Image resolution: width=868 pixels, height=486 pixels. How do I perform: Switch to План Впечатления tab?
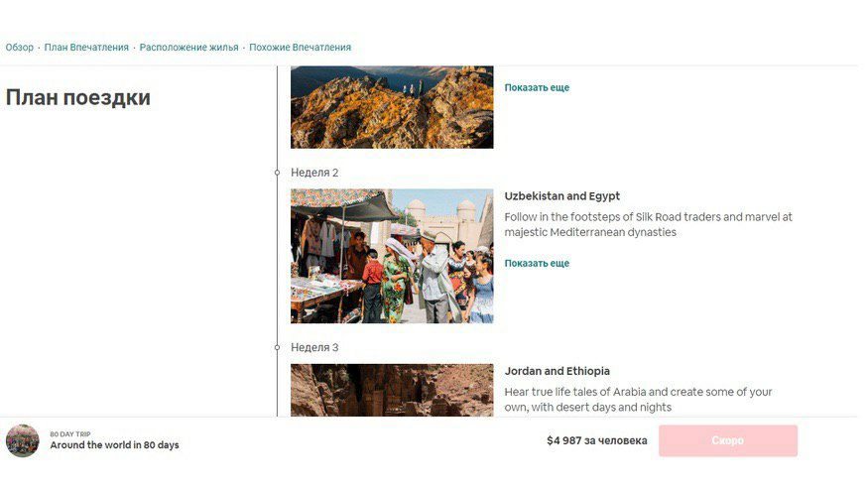tap(86, 48)
